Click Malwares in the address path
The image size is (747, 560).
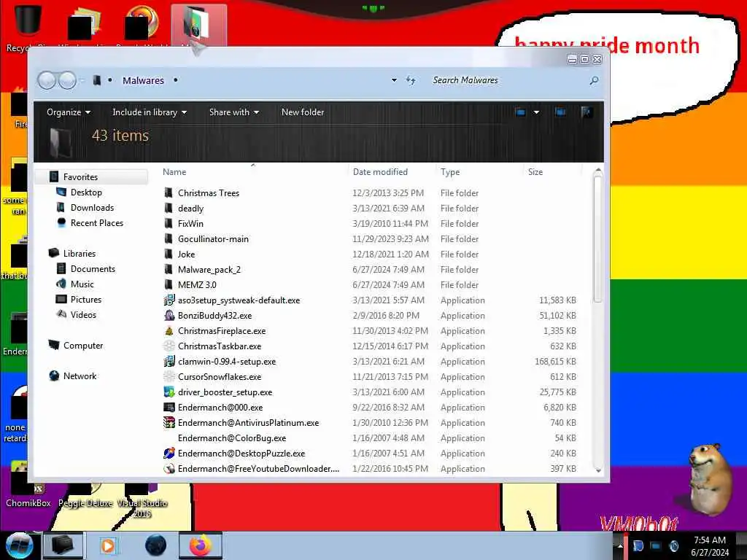[x=143, y=80]
